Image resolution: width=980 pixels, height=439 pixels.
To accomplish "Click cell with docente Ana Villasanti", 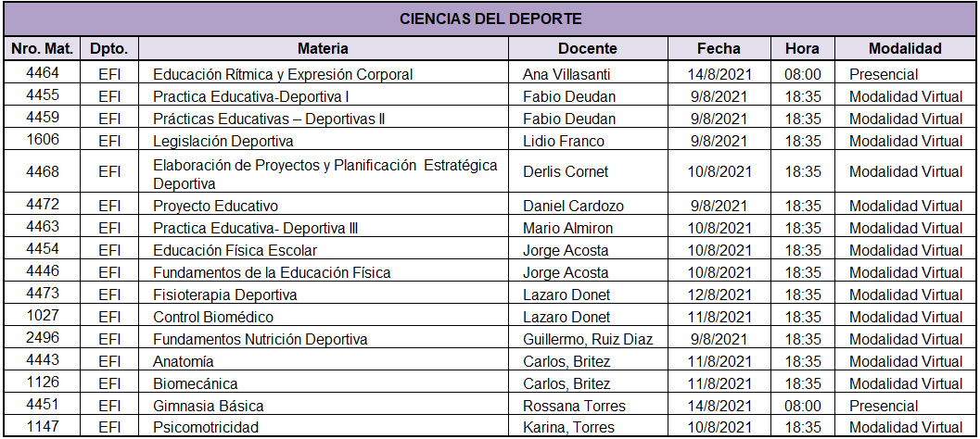I will [x=588, y=74].
